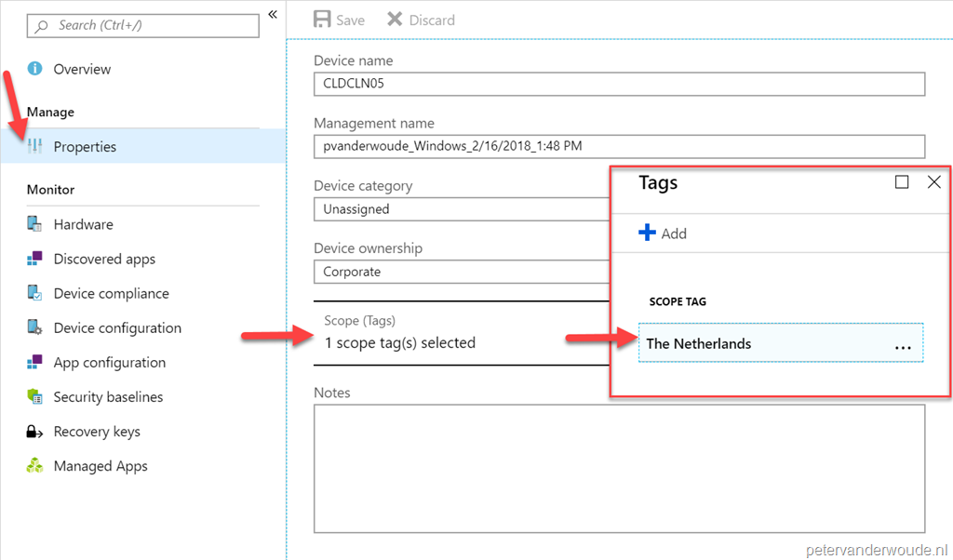Select Overview in the sidebar
Viewport: 953px width, 560px height.
pos(84,69)
